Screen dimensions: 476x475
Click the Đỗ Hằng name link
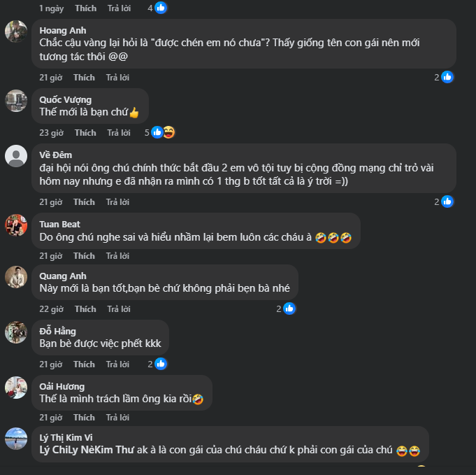point(58,331)
